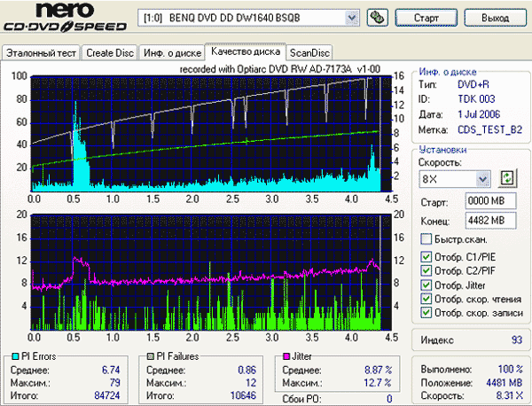Click the PI Errors average 6.74
The image size is (532, 406).
coord(111,370)
